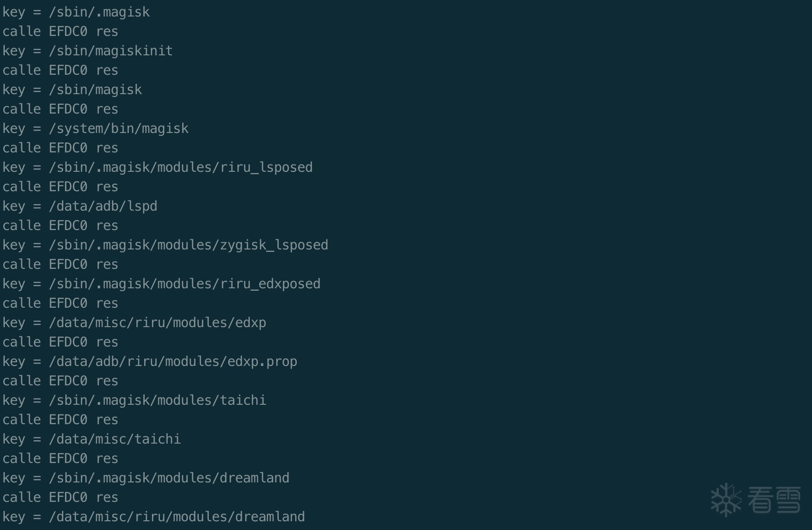Click EFDC0 on the second output line

(68, 32)
